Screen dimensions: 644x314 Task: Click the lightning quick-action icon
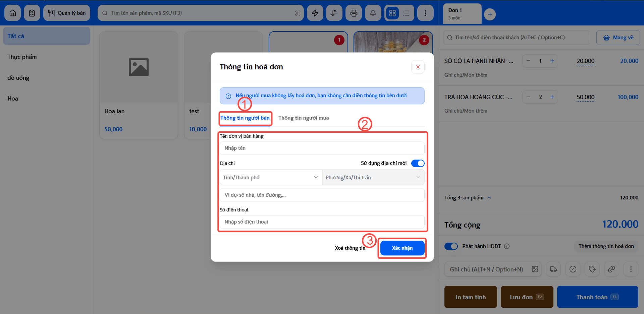pos(315,13)
